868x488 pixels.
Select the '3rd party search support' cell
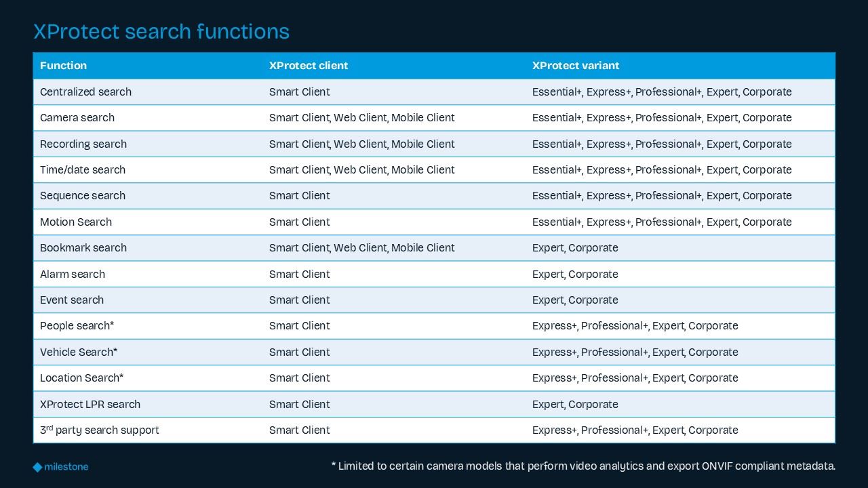100,430
